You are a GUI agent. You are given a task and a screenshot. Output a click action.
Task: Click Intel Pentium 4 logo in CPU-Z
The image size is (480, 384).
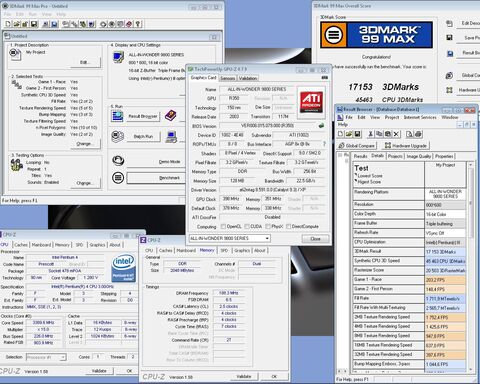[x=124, y=268]
